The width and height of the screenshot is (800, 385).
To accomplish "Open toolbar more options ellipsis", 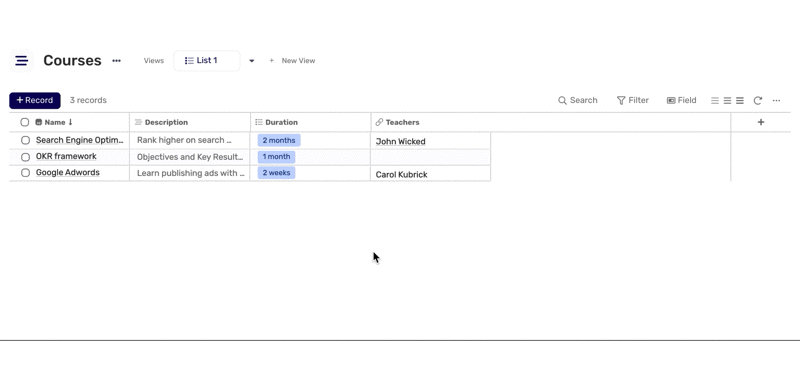I will click(x=776, y=100).
